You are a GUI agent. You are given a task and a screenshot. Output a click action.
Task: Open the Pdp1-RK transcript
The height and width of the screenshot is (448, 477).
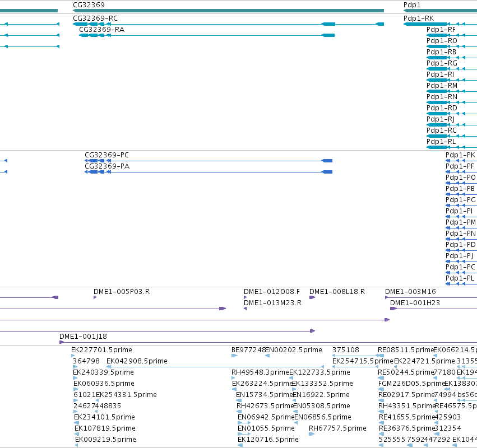[419, 18]
